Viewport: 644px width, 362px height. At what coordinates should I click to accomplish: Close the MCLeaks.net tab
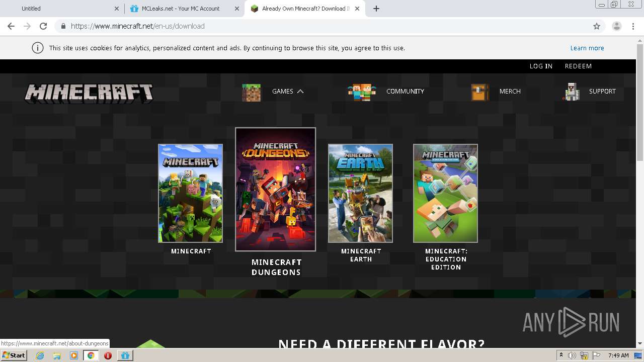(x=237, y=9)
